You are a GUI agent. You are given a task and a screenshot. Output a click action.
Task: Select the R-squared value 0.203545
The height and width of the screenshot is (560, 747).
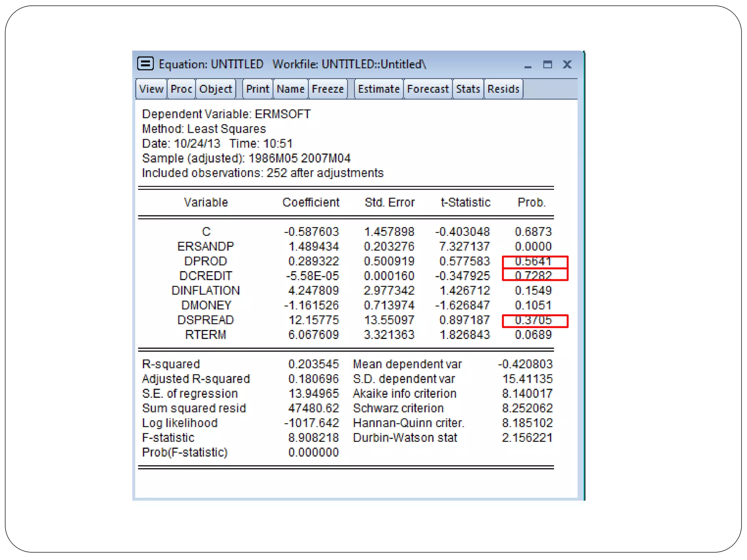point(313,364)
